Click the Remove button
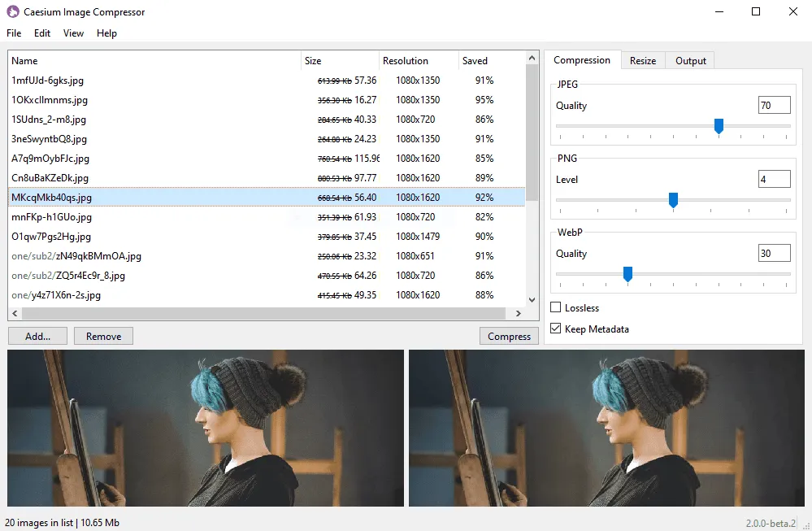This screenshot has width=812, height=531. tap(103, 335)
